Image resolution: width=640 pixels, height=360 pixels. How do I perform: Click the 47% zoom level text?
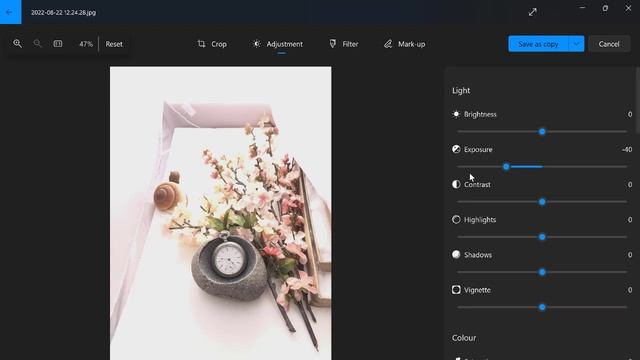click(x=86, y=44)
